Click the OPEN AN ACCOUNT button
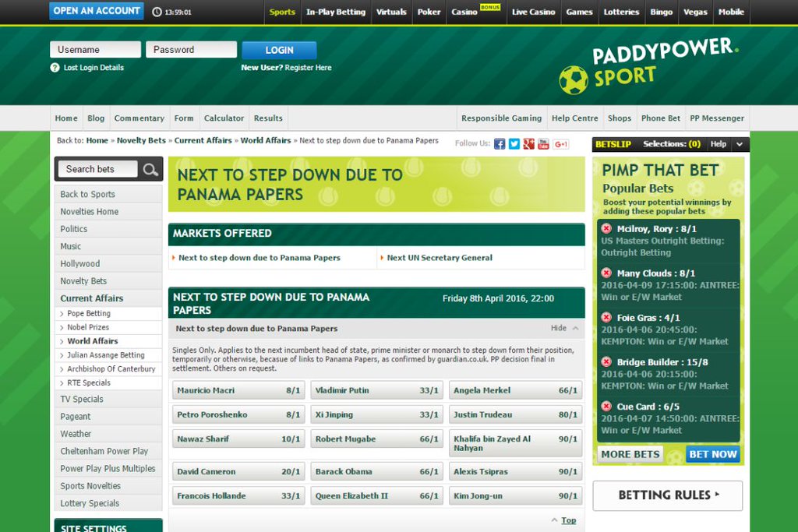This screenshot has width=798, height=532. point(96,11)
